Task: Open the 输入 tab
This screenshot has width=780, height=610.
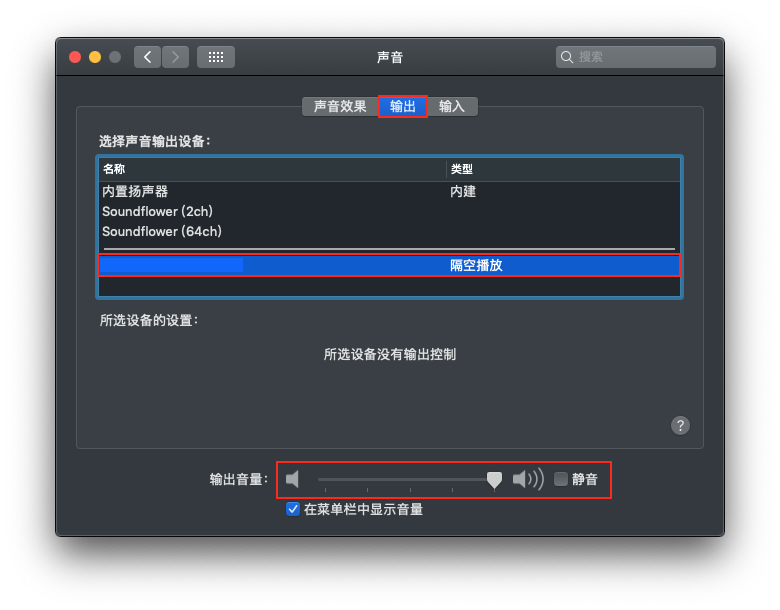Action: [452, 106]
